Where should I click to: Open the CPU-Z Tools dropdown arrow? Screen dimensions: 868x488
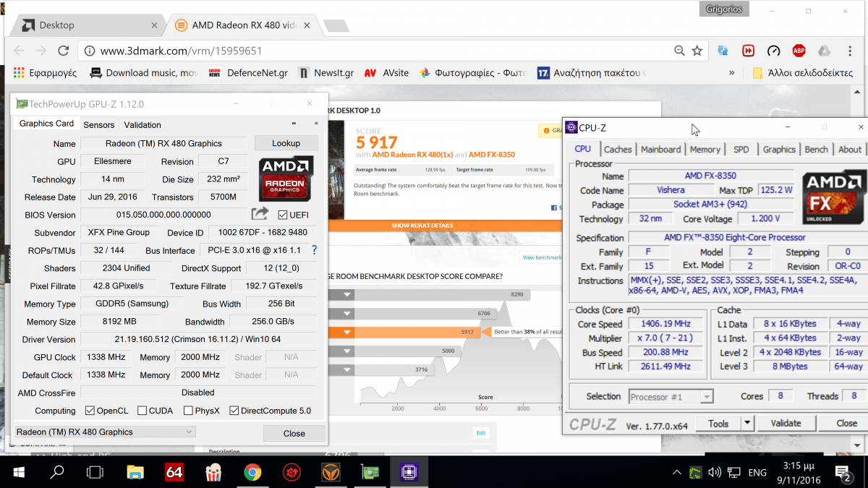click(x=747, y=424)
